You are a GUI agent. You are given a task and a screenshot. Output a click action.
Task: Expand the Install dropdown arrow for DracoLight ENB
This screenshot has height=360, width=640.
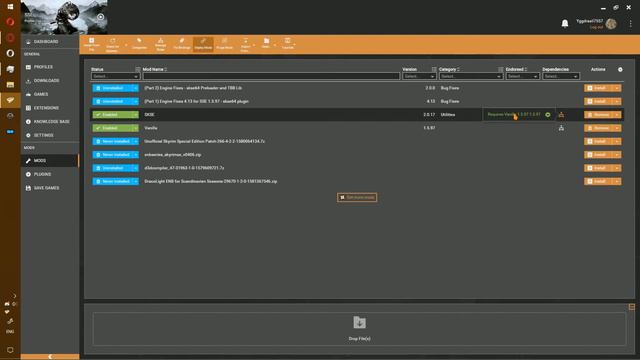coord(617,181)
